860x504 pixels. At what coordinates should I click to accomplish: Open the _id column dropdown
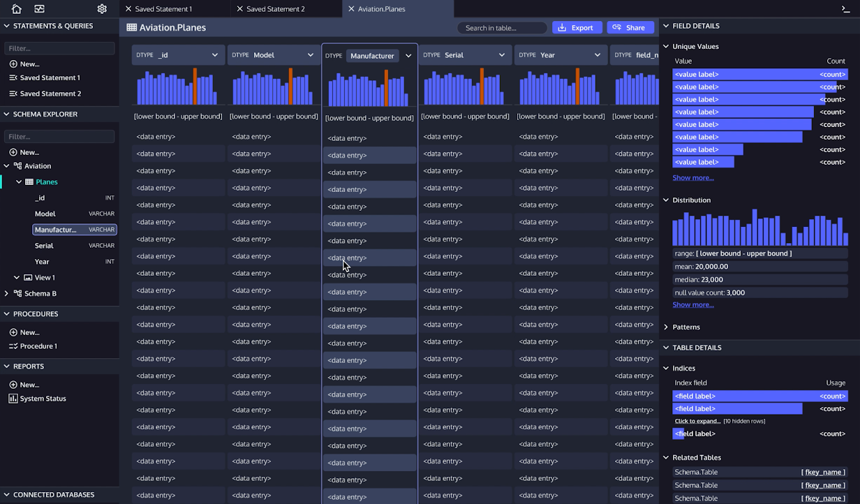pyautogui.click(x=215, y=55)
